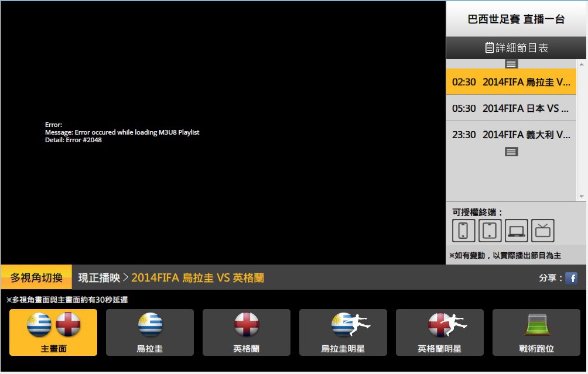Screen dimensions: 588x374
Task: Switch to 英格蘭明星 star camera
Action: click(x=439, y=332)
